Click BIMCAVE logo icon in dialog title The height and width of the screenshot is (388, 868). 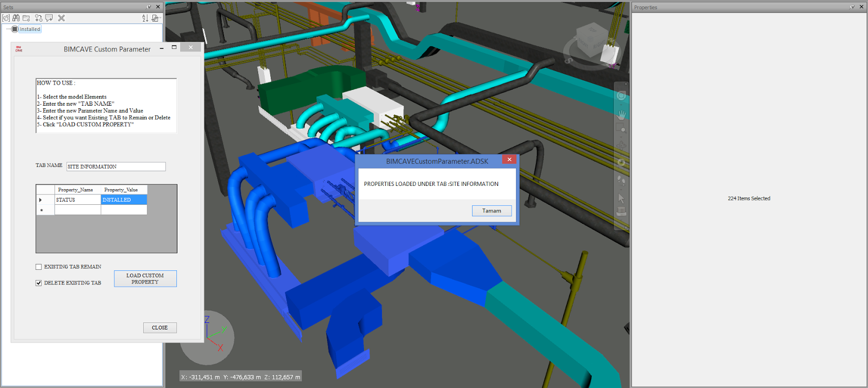point(19,49)
